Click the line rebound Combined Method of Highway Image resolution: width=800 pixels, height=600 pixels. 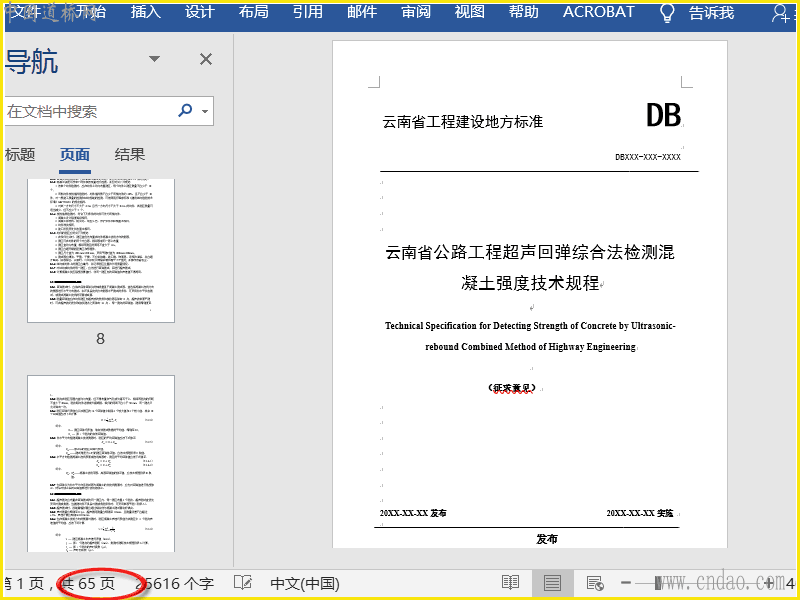tap(530, 346)
